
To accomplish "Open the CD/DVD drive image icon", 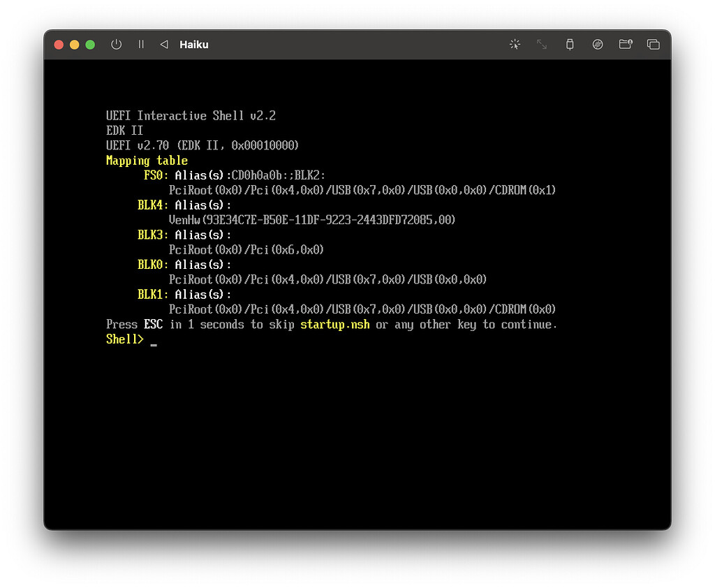I will point(598,44).
